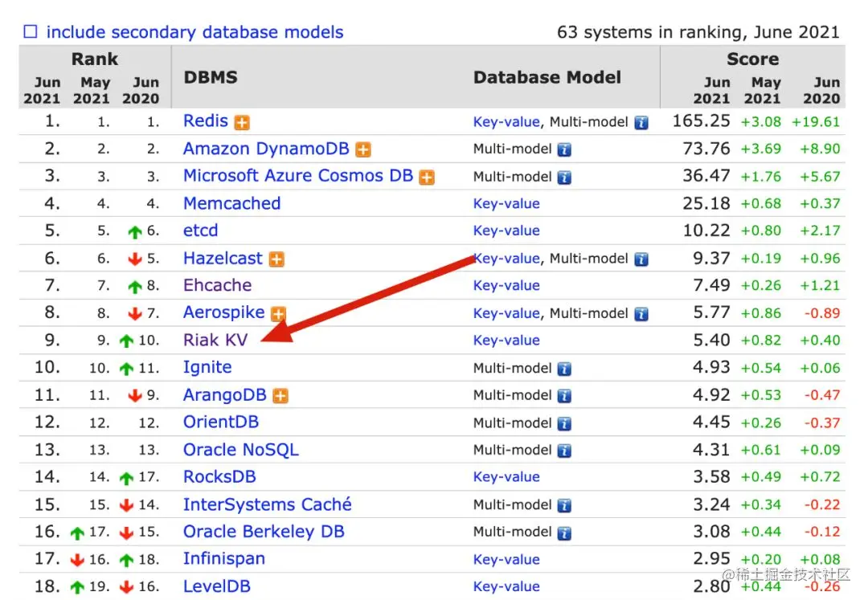Click the Key-value link in the Ehcache row
Image resolution: width=868 pixels, height=600 pixels.
pyautogui.click(x=506, y=285)
